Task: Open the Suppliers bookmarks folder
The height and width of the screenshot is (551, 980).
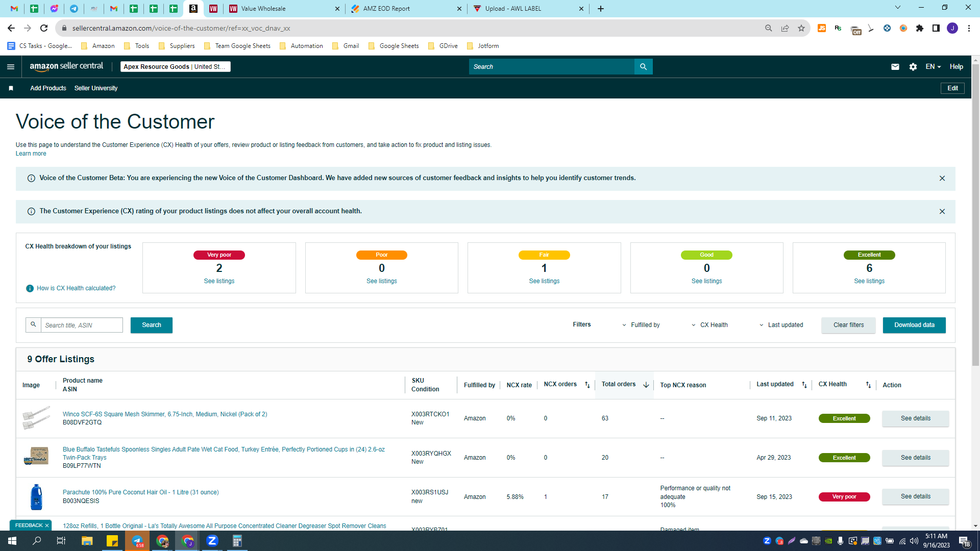Action: pyautogui.click(x=177, y=46)
